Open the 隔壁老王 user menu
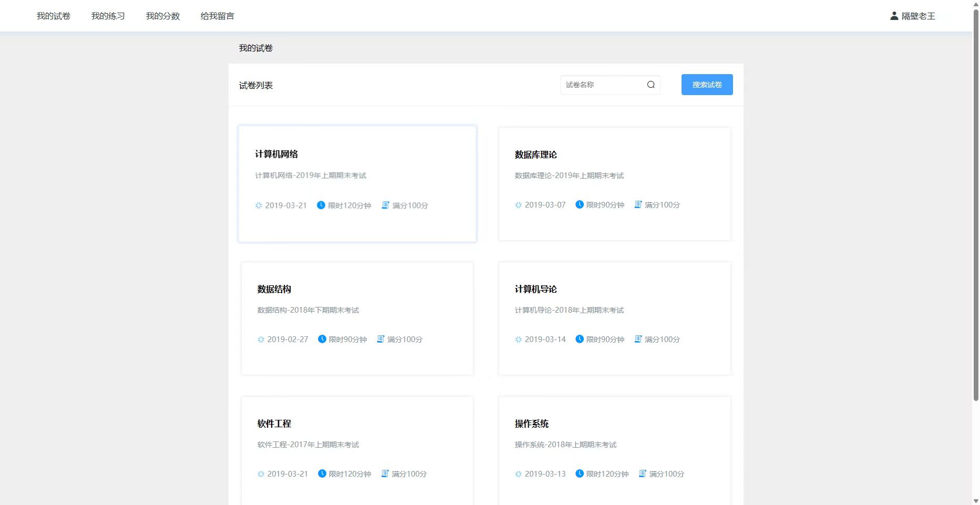Image resolution: width=980 pixels, height=505 pixels. [913, 16]
